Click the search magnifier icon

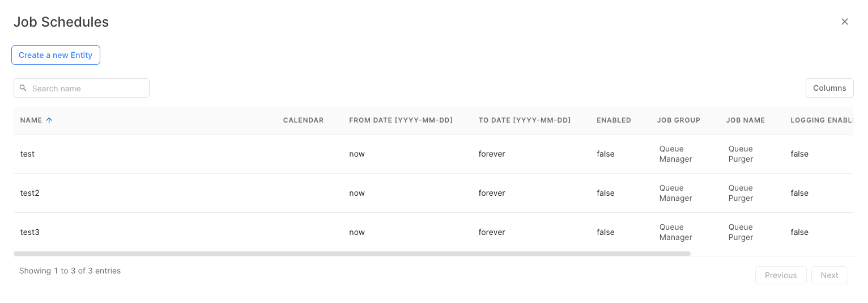coord(23,88)
